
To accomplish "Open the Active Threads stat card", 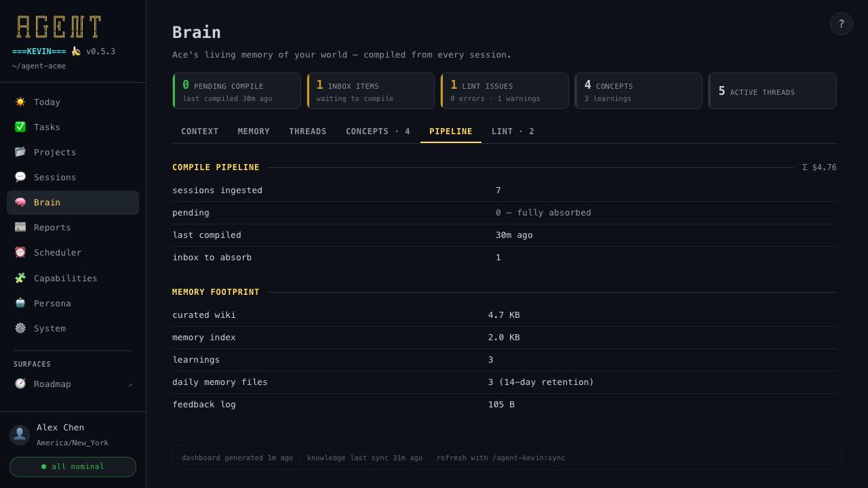I will click(772, 91).
